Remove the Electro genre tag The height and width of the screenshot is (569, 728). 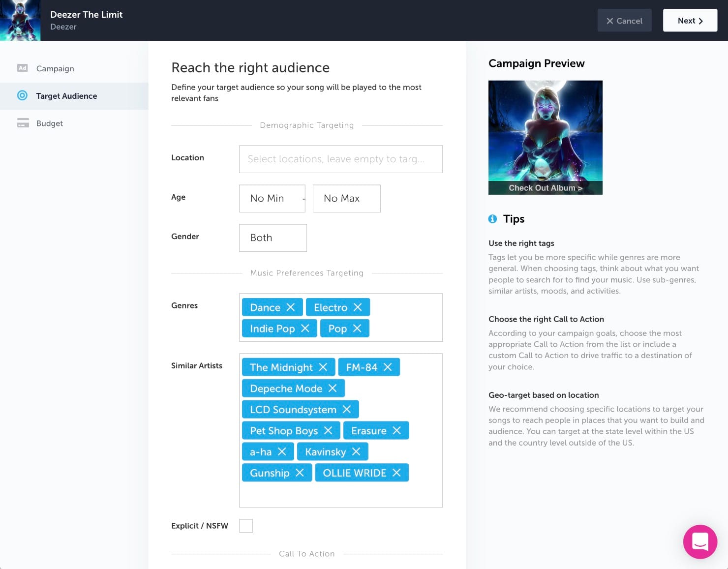[x=358, y=307]
